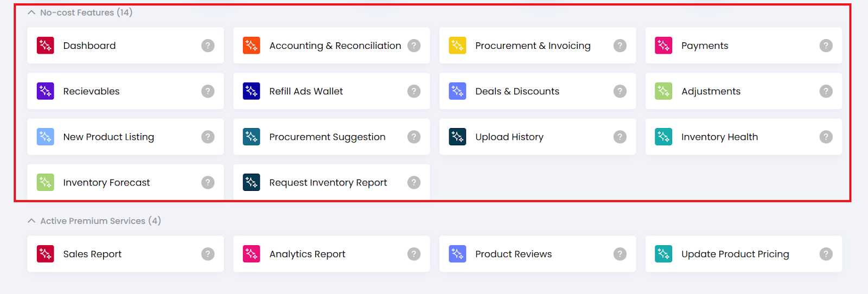
Task: Click the dark blue Refill Ads Wallet icon
Action: pos(252,91)
